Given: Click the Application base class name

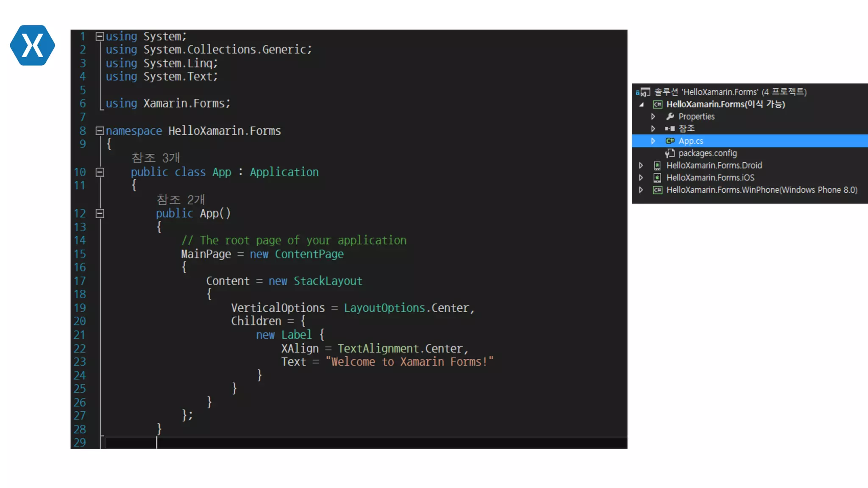Looking at the screenshot, I should (x=284, y=172).
